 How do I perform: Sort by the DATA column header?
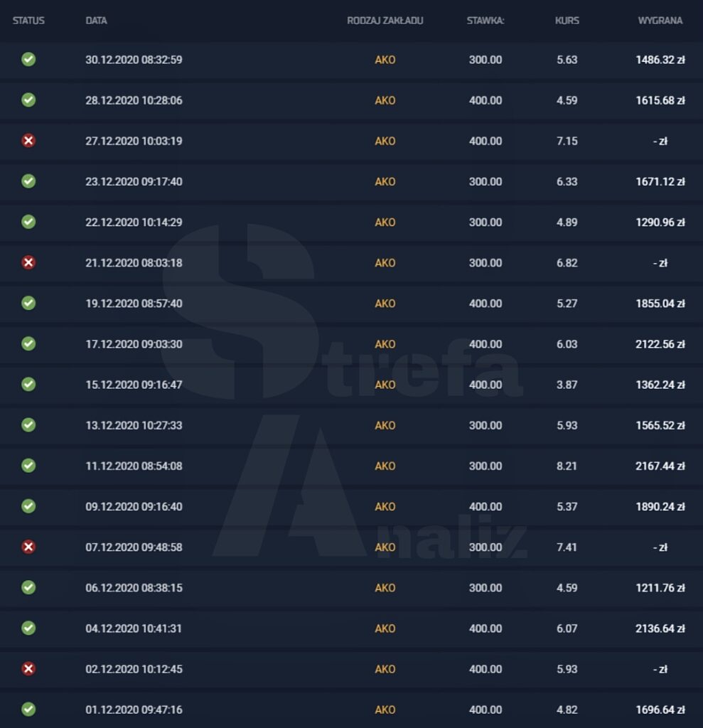[x=96, y=21]
